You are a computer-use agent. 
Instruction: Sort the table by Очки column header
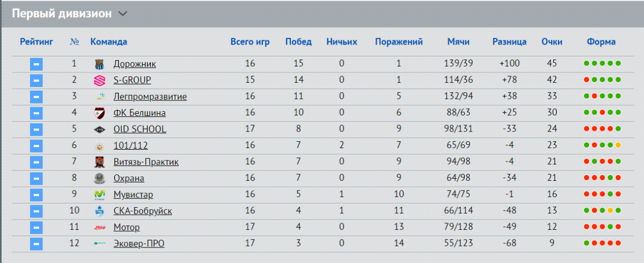(552, 42)
